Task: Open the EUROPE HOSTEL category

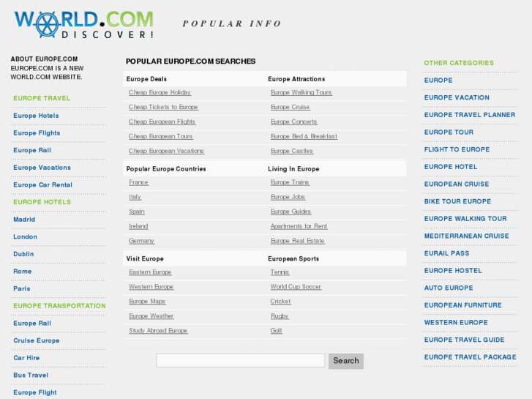Action: click(x=453, y=271)
